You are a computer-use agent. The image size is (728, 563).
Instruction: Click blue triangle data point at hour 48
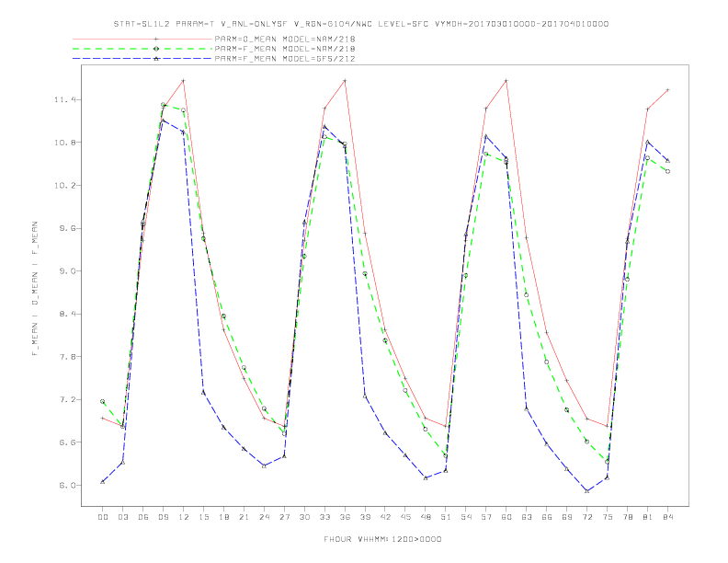coord(426,477)
